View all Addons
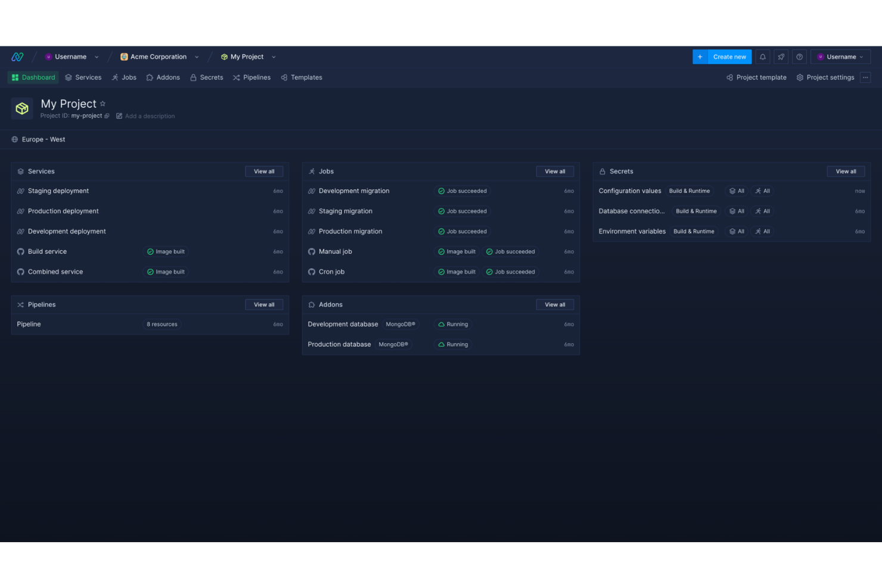The image size is (882, 588). tap(555, 304)
